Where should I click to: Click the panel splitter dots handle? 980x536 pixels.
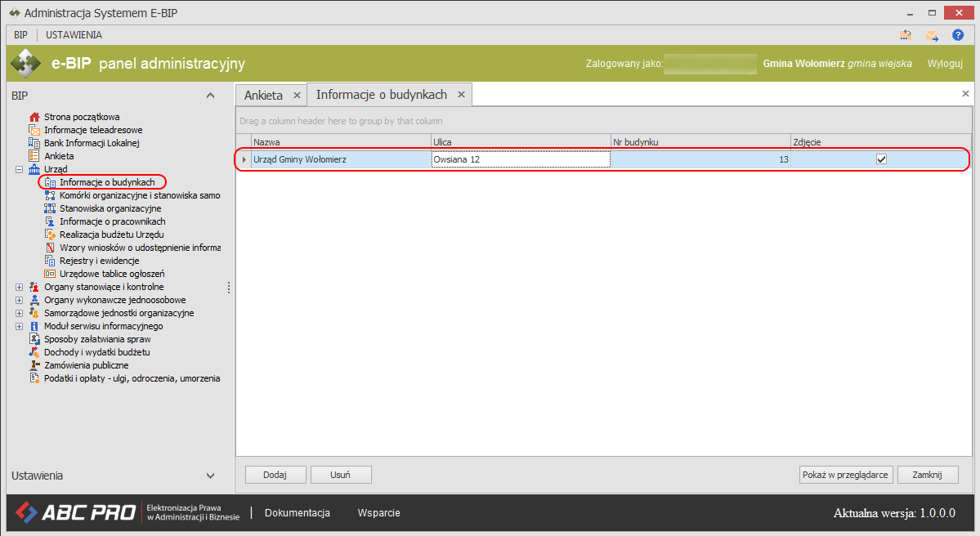[x=229, y=288]
